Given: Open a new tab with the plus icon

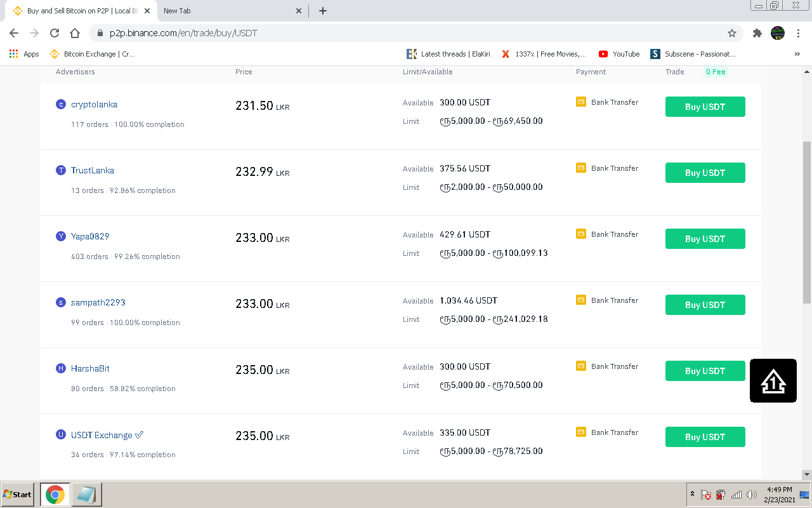Looking at the screenshot, I should pyautogui.click(x=323, y=11).
